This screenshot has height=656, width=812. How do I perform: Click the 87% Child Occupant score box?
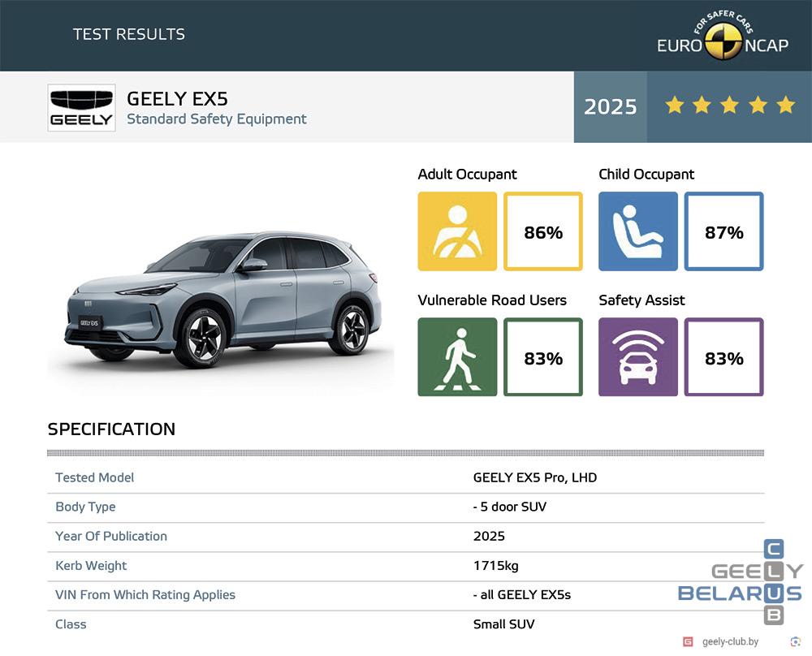723,232
